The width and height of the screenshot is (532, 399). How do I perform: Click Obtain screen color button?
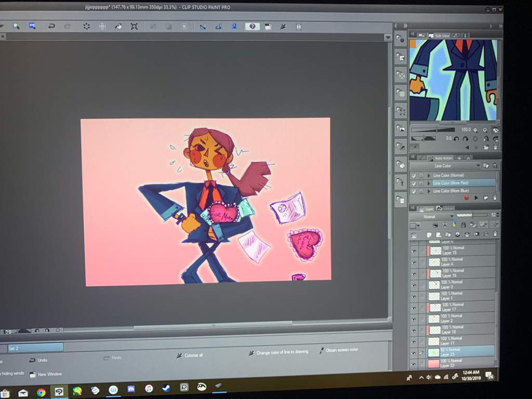click(339, 350)
